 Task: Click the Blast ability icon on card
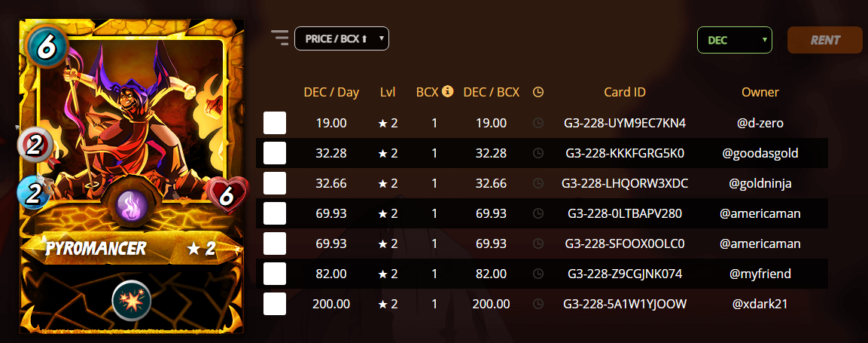pos(132,300)
